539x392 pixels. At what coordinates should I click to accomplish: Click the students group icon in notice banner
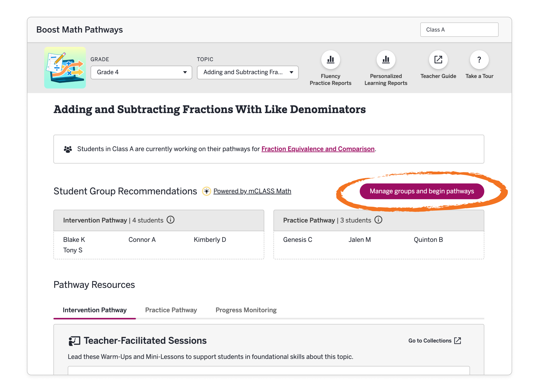point(68,149)
